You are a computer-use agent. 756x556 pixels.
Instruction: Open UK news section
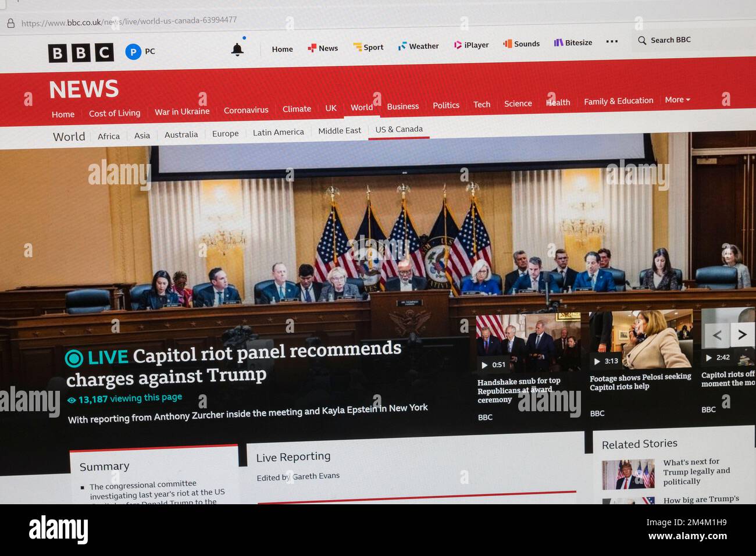point(331,108)
